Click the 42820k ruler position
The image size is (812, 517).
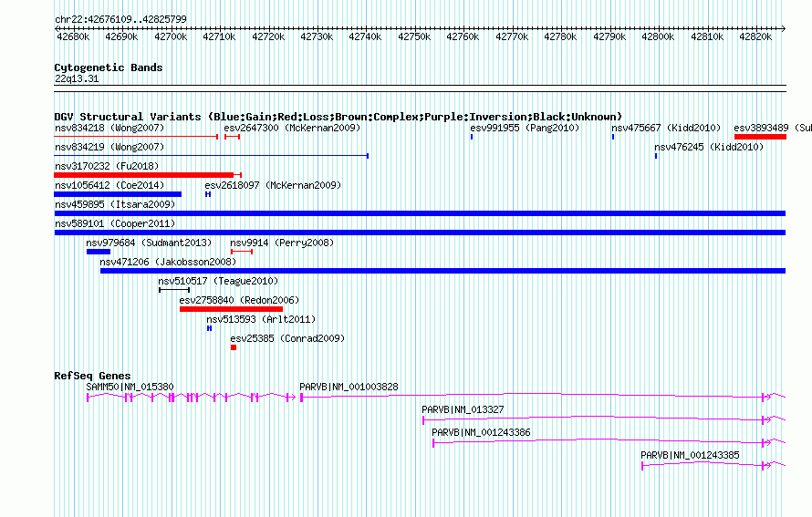point(755,36)
